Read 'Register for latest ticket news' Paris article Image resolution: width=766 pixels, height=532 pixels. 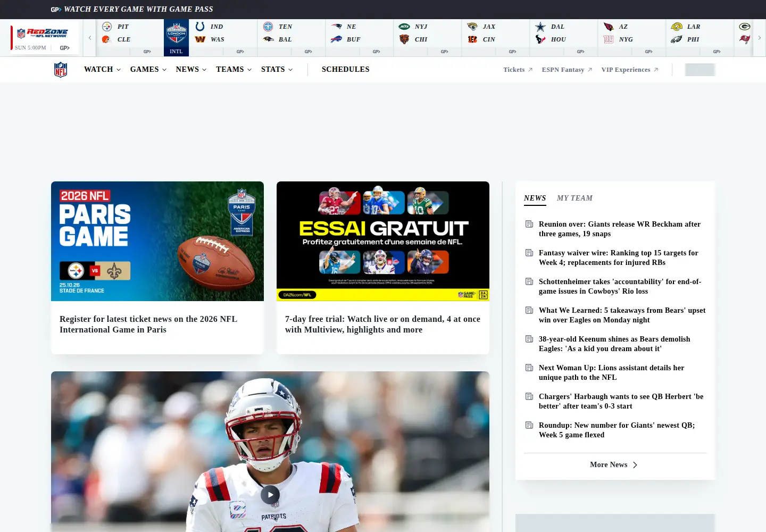point(148,325)
